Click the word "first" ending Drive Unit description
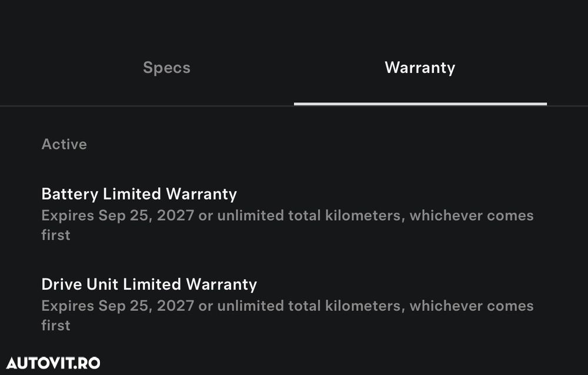Viewport: 588px width, 375px height. point(56,326)
